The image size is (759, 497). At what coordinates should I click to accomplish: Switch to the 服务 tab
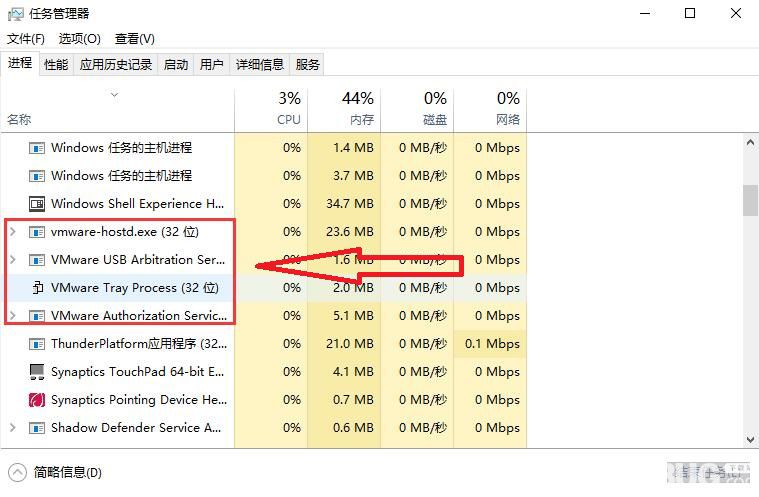coord(307,64)
